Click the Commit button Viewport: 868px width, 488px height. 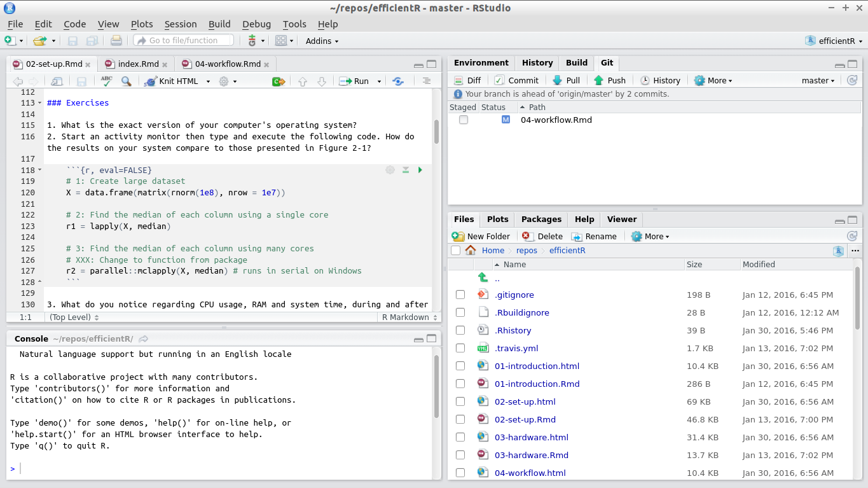pyautogui.click(x=516, y=80)
